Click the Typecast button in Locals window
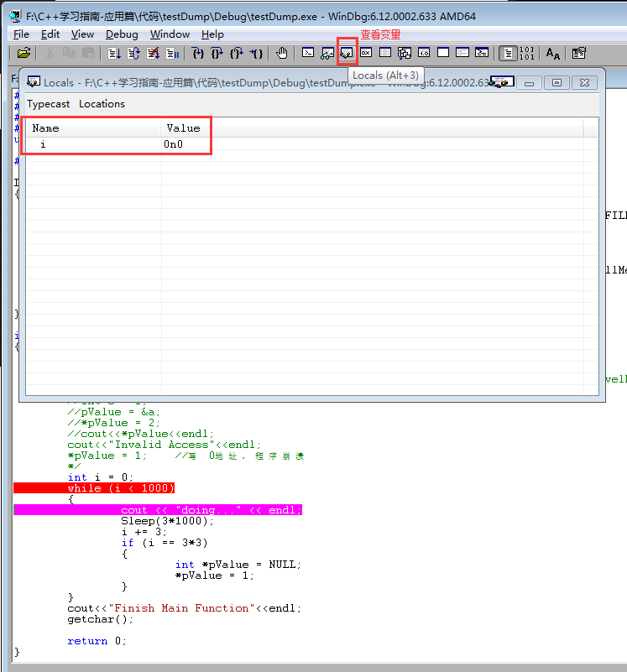The image size is (627, 672). point(48,104)
